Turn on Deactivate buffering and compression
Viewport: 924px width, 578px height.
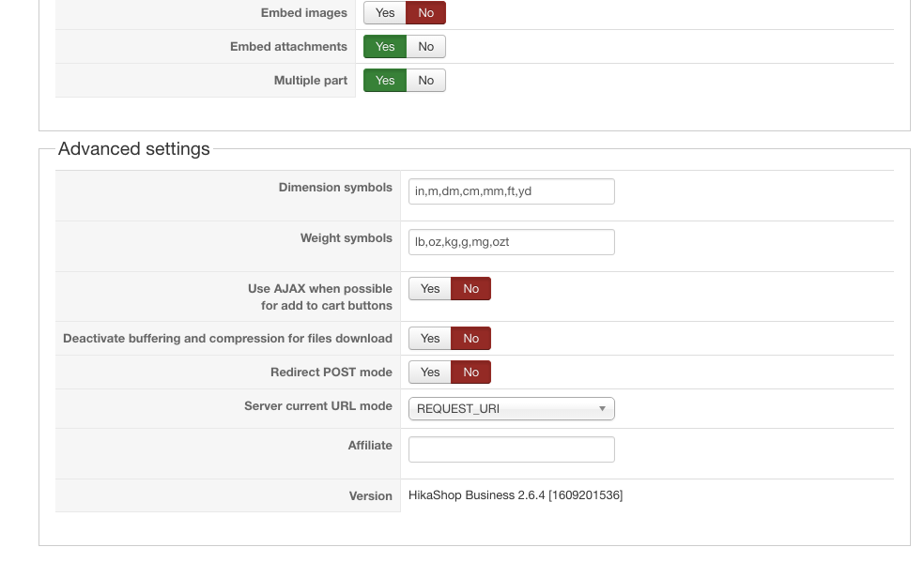(x=430, y=339)
